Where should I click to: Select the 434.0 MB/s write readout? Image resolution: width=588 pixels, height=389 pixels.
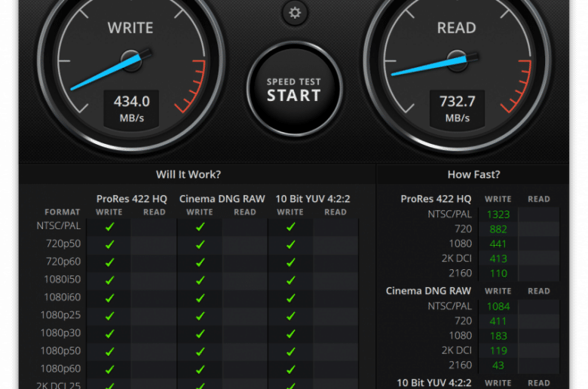pyautogui.click(x=132, y=109)
